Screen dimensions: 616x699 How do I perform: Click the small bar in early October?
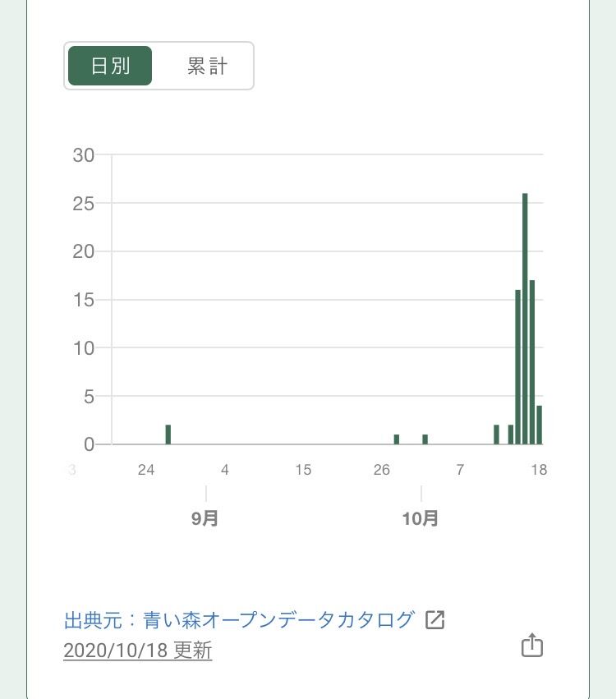point(425,439)
